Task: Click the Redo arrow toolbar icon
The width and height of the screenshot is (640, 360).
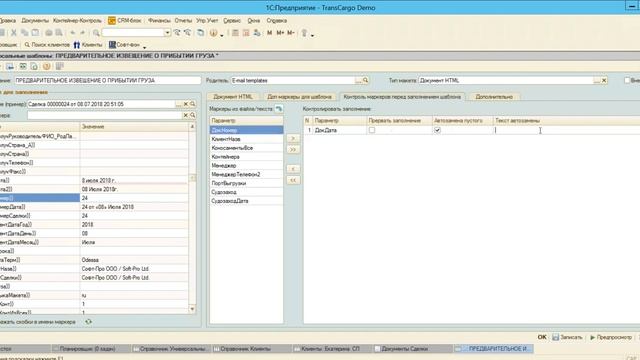Action: 82,33
